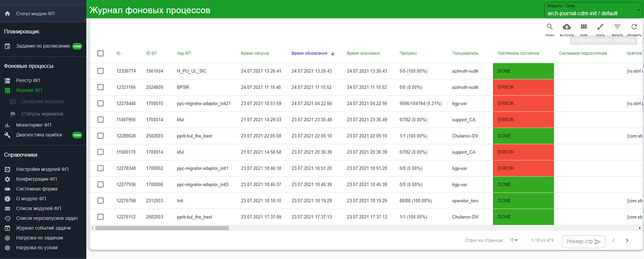
Task: Sort by update time column arrow
Action: [333, 54]
